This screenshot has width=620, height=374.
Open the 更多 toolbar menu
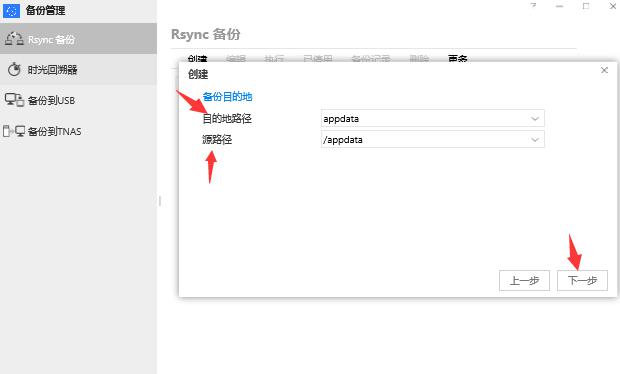[457, 59]
